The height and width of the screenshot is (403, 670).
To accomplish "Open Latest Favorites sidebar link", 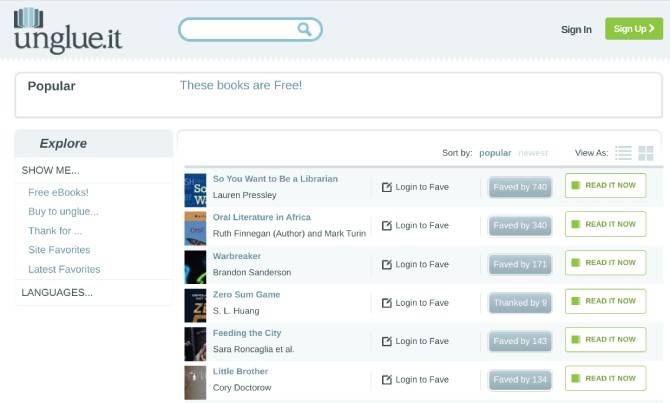I will click(x=64, y=269).
